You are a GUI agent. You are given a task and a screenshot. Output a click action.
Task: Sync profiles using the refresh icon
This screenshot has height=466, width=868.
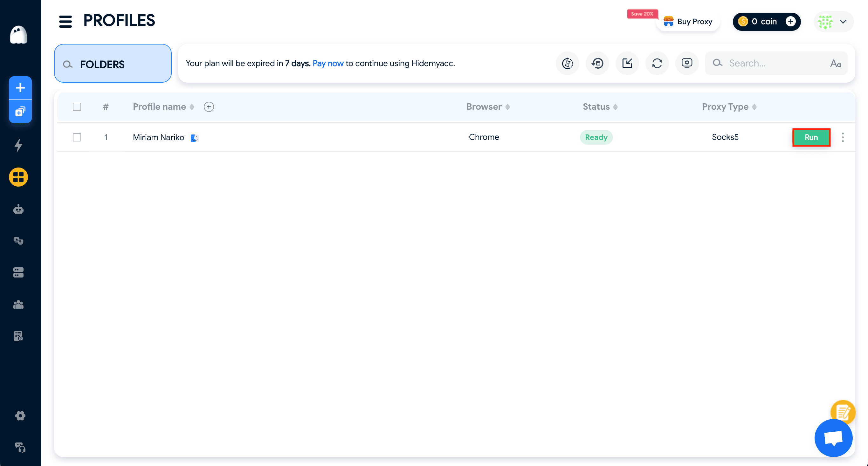click(657, 63)
